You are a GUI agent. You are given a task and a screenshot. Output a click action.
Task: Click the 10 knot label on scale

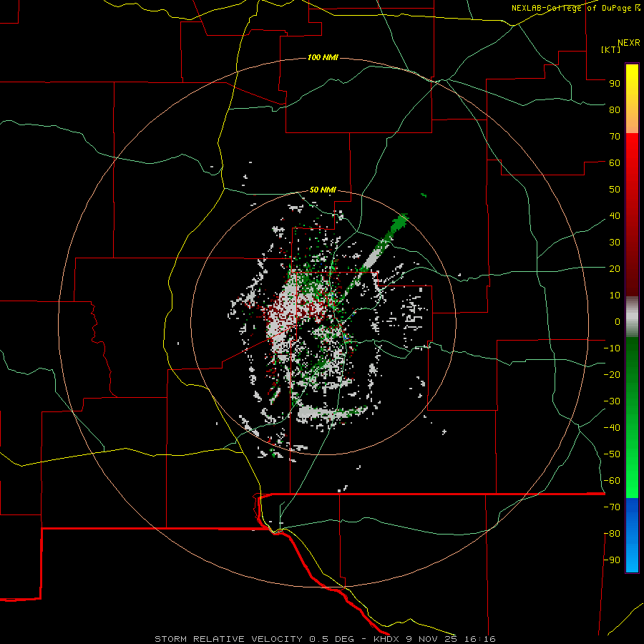tap(615, 296)
